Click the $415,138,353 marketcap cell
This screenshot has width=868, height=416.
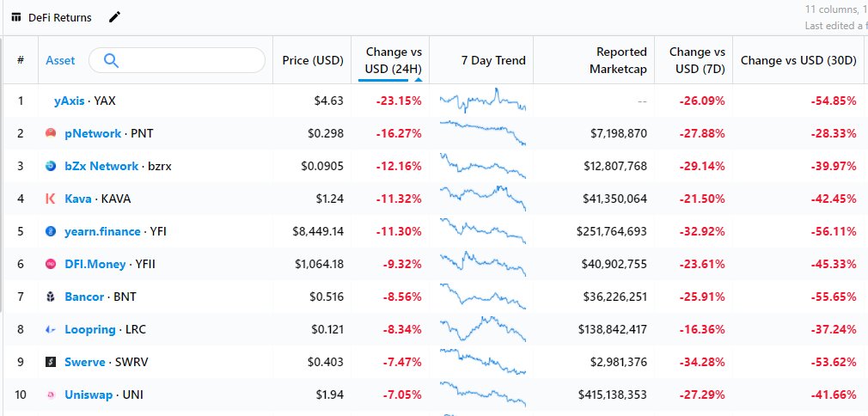(612, 395)
